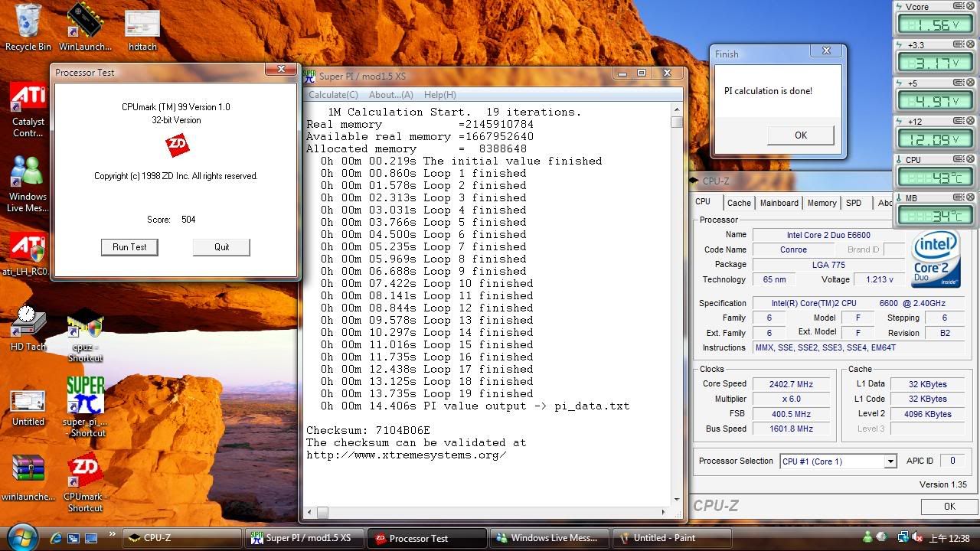Switch to the Memory tab in CPU-Z
This screenshot has height=551, width=980.
822,203
